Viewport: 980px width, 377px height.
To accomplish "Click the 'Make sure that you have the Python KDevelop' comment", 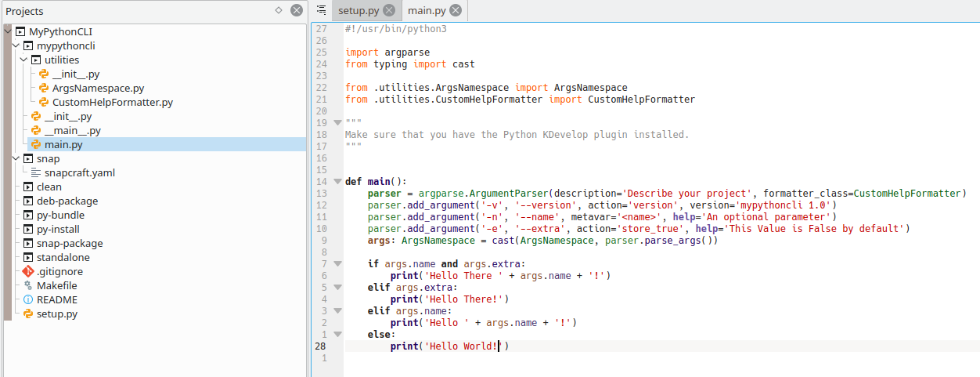I will click(517, 135).
